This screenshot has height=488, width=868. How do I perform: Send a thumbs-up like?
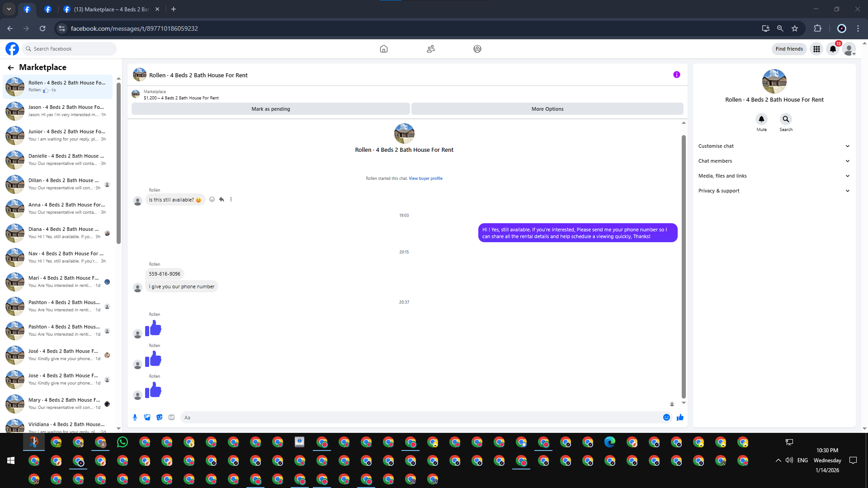pos(680,418)
